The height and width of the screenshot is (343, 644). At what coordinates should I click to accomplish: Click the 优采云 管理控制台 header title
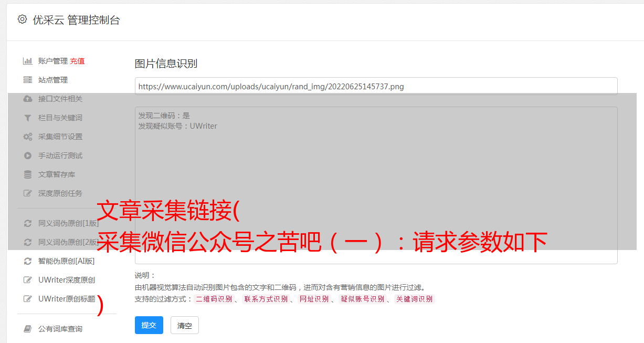tap(76, 20)
